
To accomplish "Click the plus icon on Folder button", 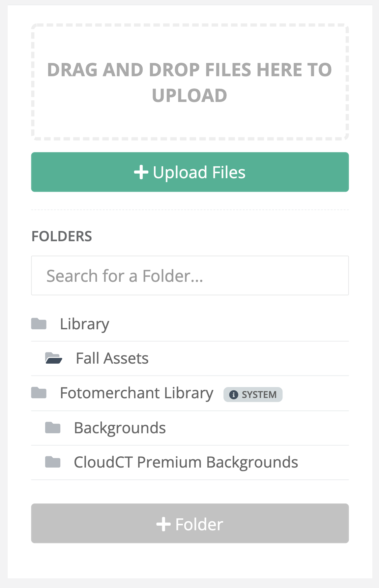I will (163, 524).
